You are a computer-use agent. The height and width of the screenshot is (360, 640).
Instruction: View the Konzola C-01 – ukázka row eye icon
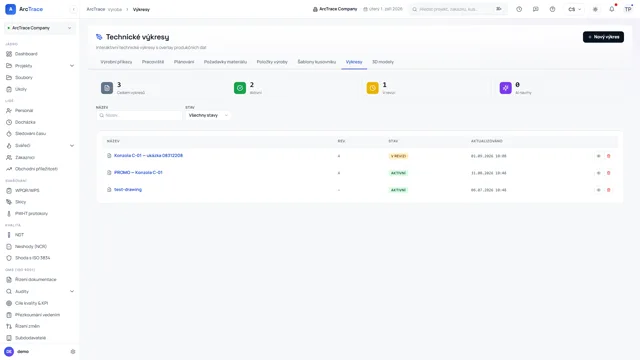[x=599, y=156]
